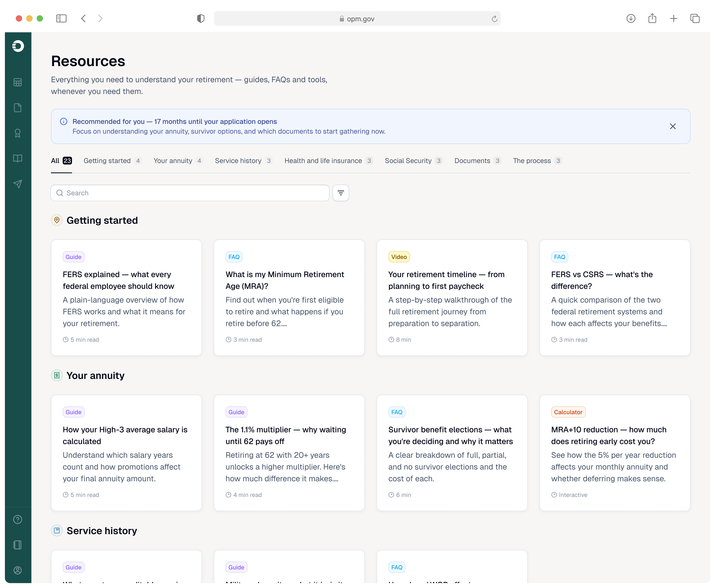The image size is (715, 588).
Task: Dismiss the Recommended for you banner
Action: coord(673,126)
